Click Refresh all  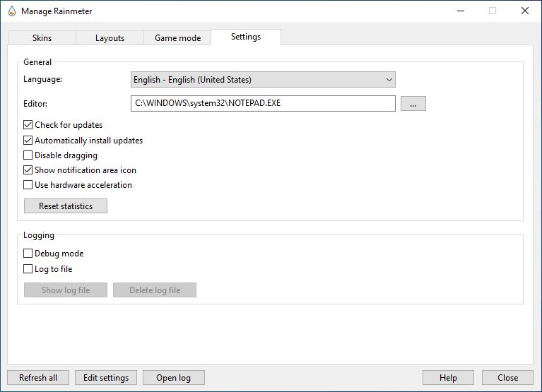(38, 377)
